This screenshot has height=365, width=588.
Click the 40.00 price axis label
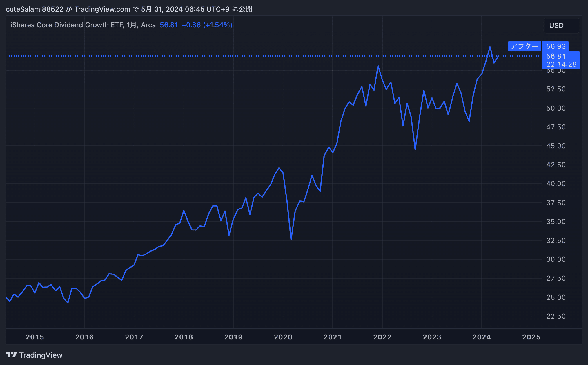tap(556, 184)
